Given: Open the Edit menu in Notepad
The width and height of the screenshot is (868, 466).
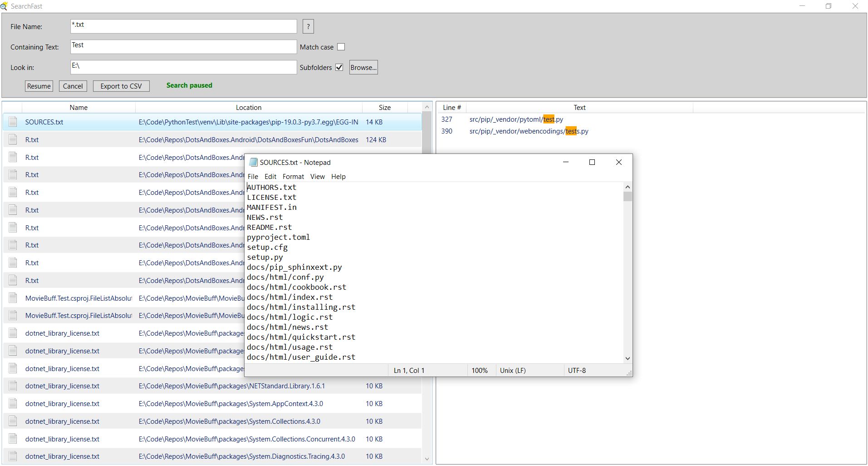Looking at the screenshot, I should (270, 177).
